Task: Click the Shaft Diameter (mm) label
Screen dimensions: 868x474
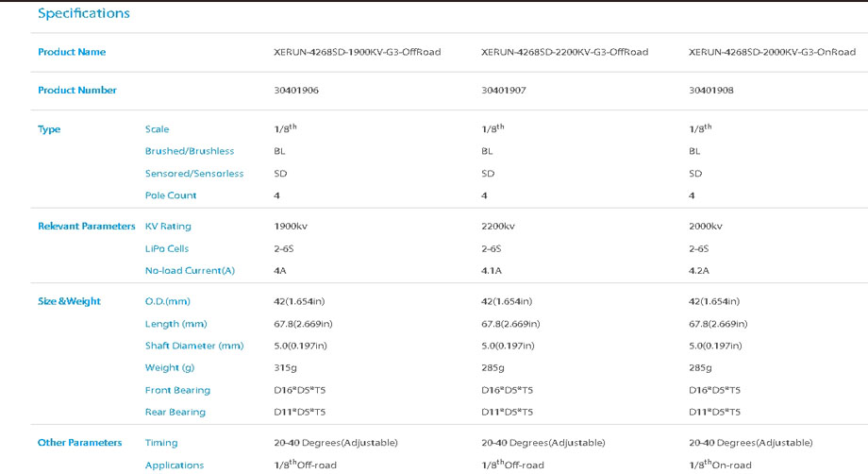Action: (194, 346)
